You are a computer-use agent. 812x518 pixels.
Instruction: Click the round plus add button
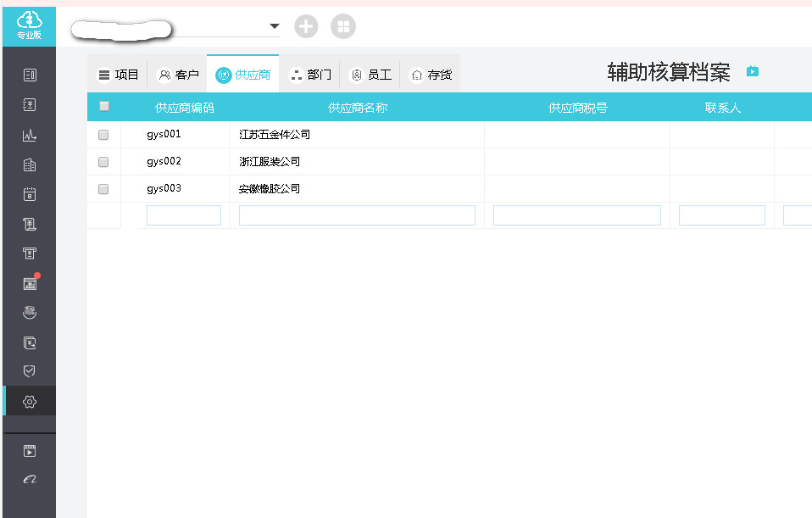(306, 26)
